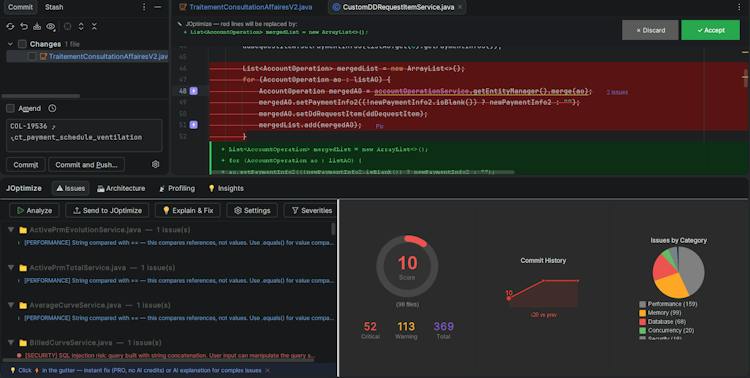
Task: Click the Shelve changes icon
Action: point(37,26)
